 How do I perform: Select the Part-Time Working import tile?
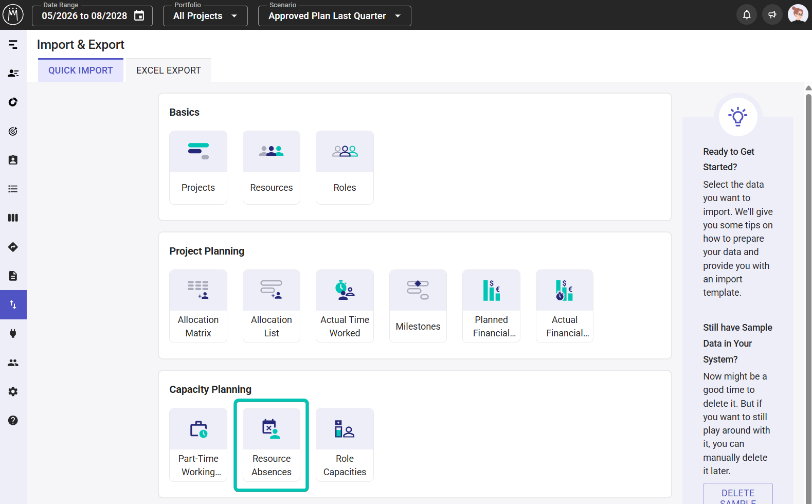(x=198, y=445)
